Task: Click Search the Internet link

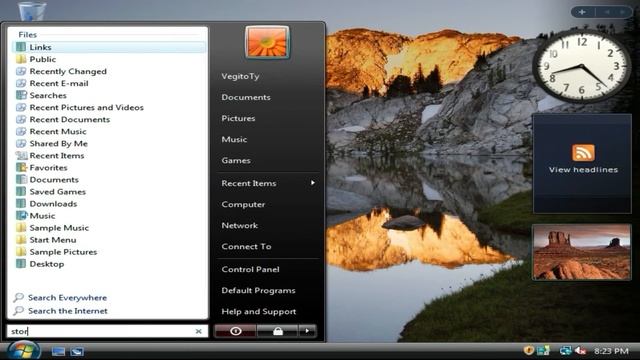Action: tap(68, 311)
